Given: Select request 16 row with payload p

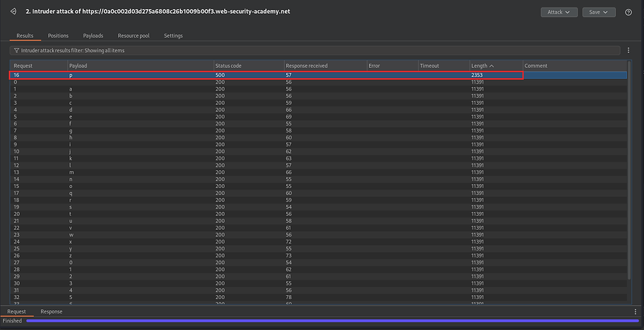Looking at the screenshot, I should 319,75.
